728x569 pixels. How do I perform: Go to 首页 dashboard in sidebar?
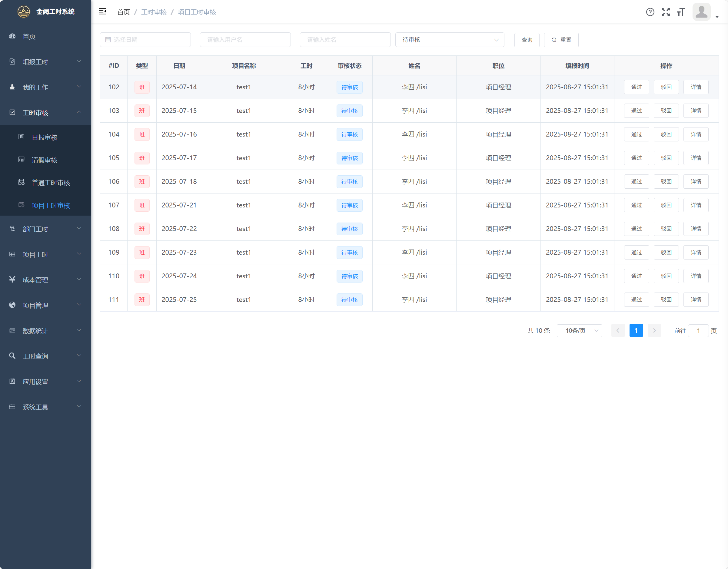coord(29,36)
